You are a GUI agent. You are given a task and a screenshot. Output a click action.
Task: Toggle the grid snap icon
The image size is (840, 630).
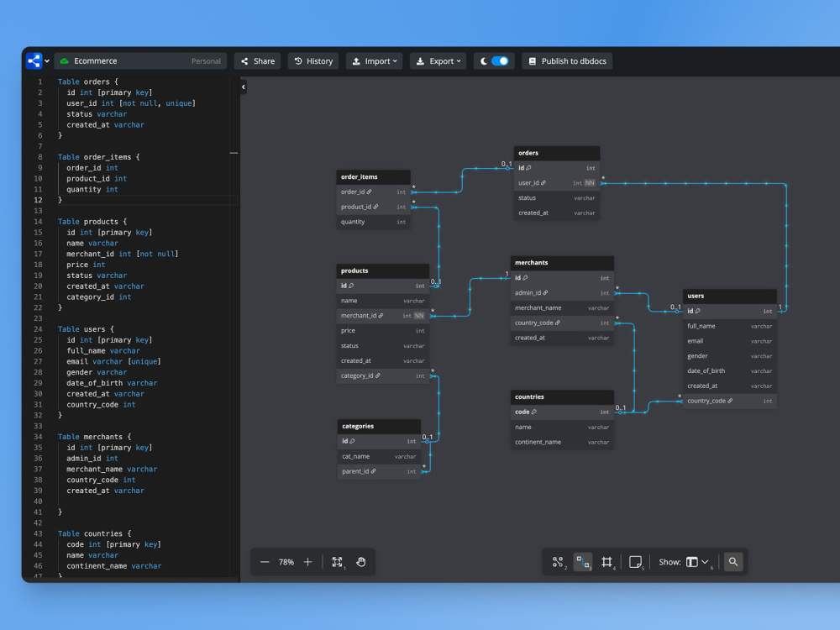tap(607, 562)
